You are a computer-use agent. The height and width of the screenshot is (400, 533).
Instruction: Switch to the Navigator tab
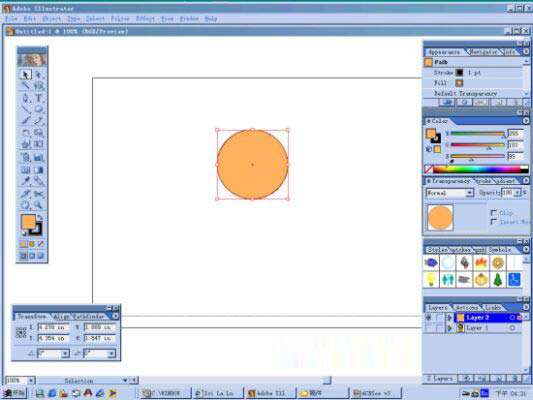coord(483,52)
